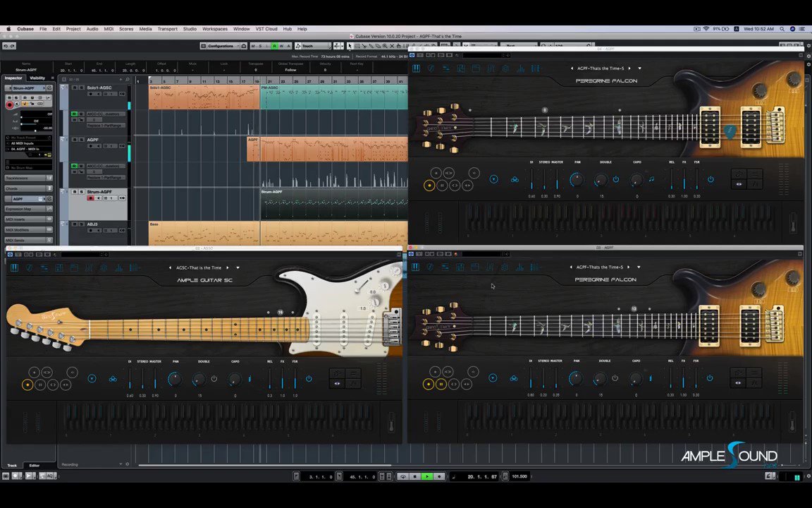Open the VST Cloud menu
The height and width of the screenshot is (508, 812).
coord(266,29)
